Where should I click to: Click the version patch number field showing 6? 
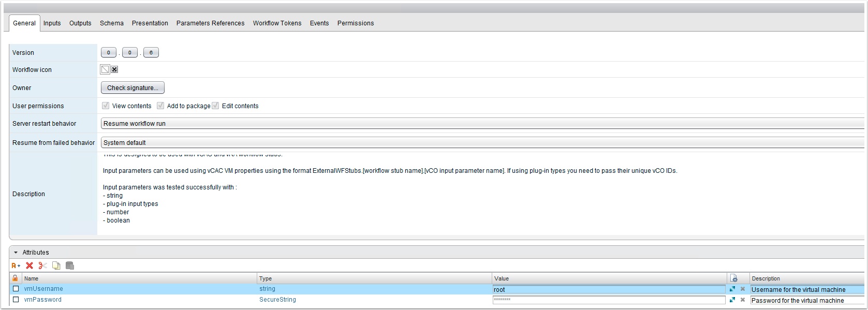pos(151,53)
